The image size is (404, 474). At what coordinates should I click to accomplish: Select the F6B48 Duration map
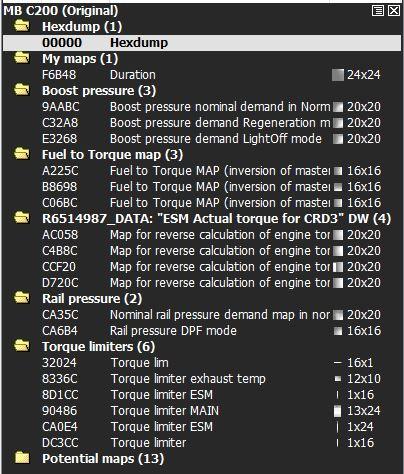pos(202,75)
